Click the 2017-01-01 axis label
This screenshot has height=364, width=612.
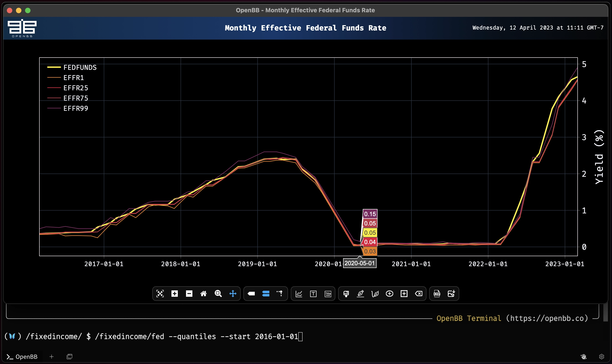[x=104, y=264]
